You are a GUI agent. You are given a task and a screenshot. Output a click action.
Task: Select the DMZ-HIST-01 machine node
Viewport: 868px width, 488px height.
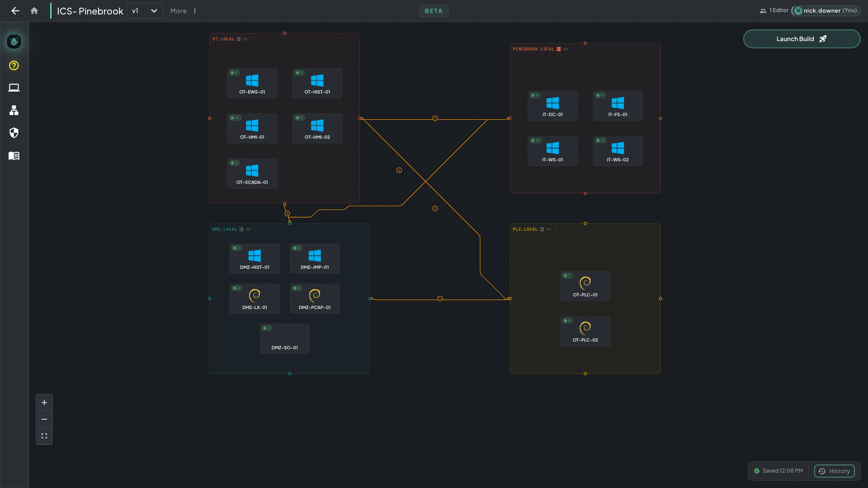click(255, 258)
